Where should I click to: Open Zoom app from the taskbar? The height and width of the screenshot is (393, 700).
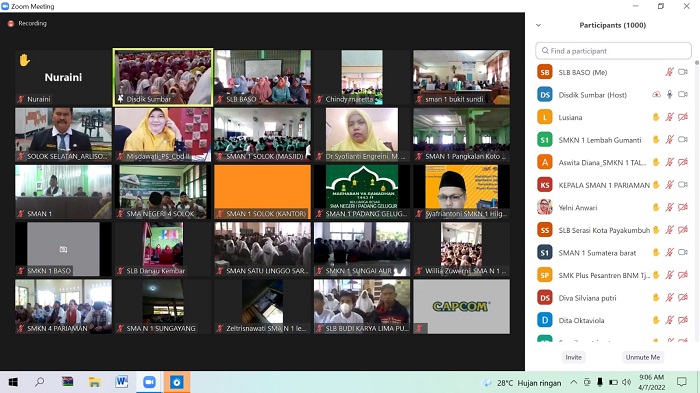tap(149, 382)
